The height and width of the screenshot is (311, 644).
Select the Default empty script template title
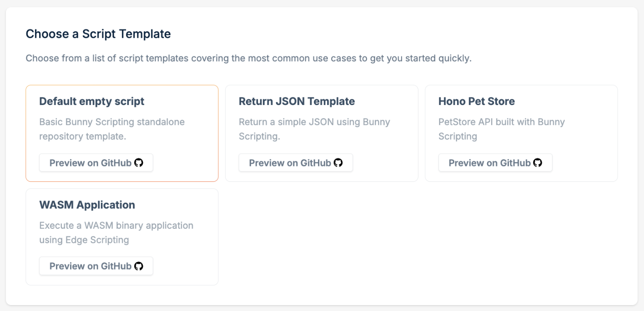pos(92,101)
